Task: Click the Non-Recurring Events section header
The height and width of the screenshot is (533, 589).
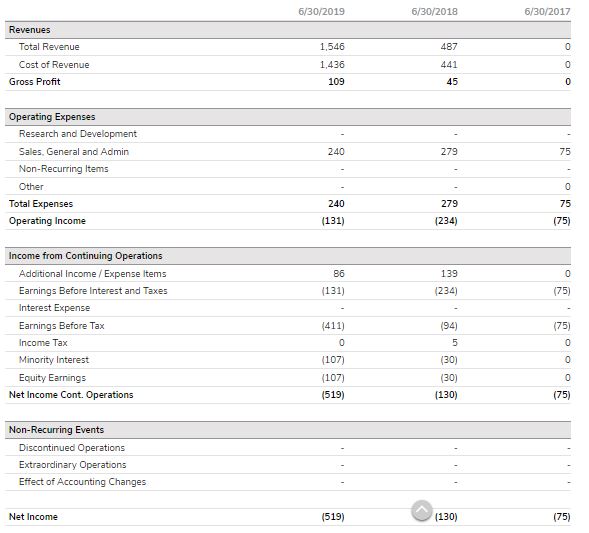Action: tap(288, 430)
